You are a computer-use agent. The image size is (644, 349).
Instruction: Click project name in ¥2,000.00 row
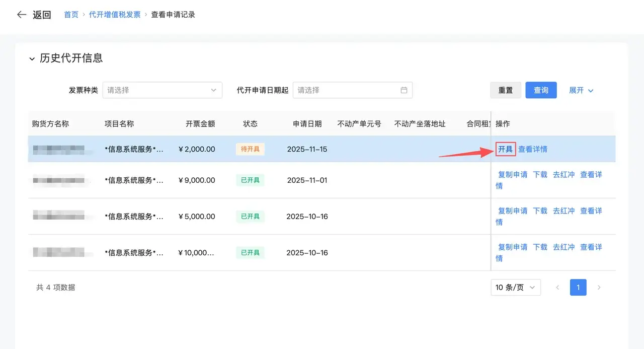(134, 149)
